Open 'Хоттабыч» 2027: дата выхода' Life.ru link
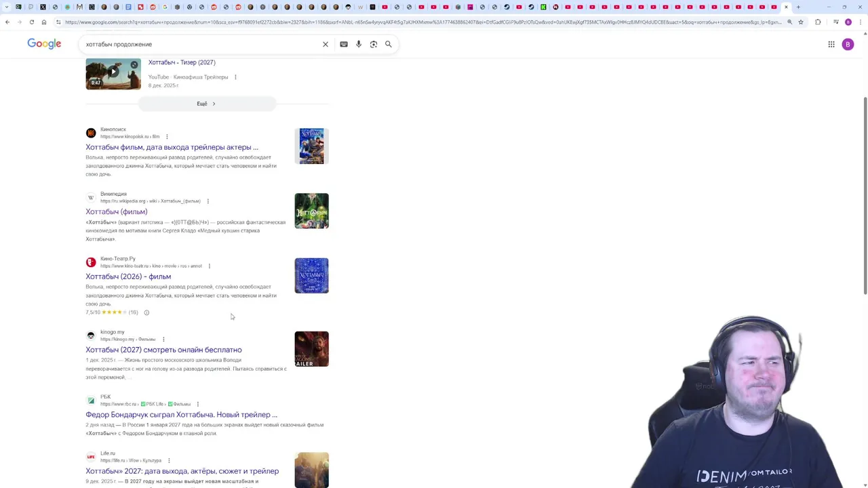Viewport: 868px width, 488px height. pyautogui.click(x=182, y=471)
